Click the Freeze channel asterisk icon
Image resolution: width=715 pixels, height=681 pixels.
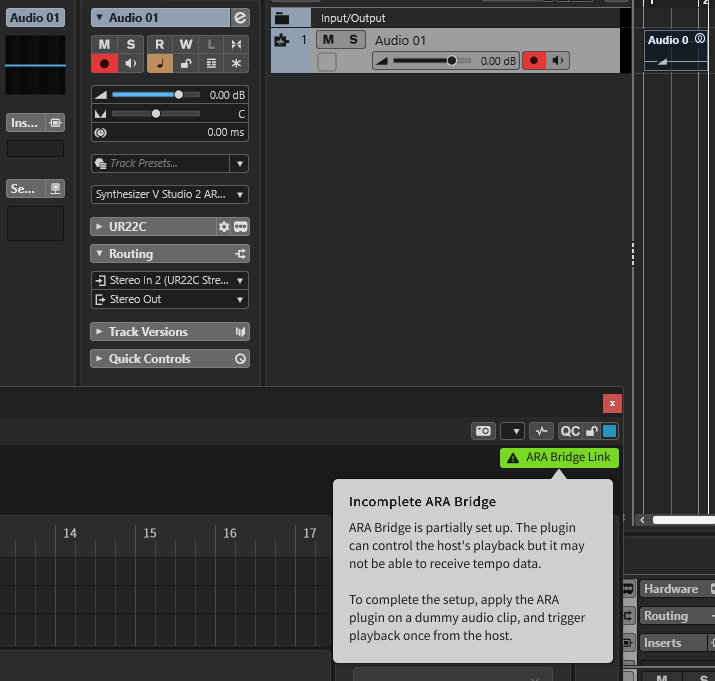[x=236, y=63]
